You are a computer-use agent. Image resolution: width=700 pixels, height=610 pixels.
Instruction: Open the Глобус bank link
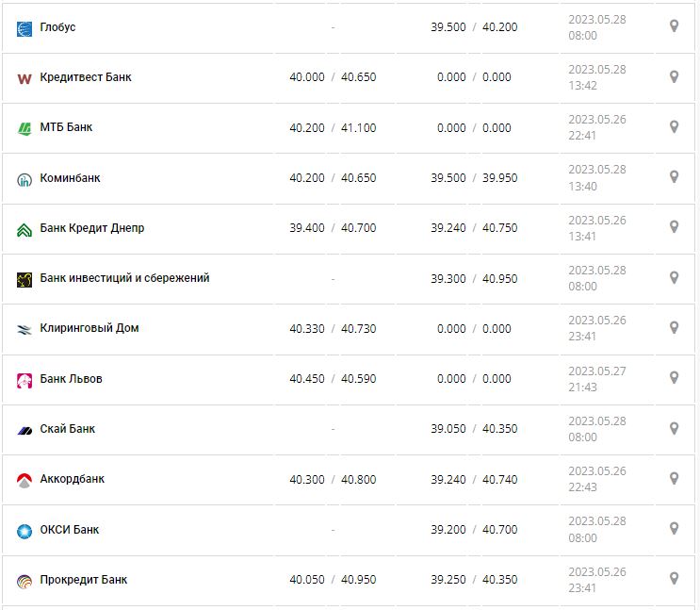[x=57, y=27]
